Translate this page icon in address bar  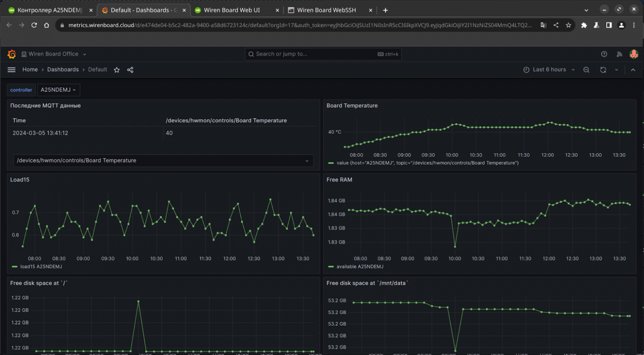543,25
